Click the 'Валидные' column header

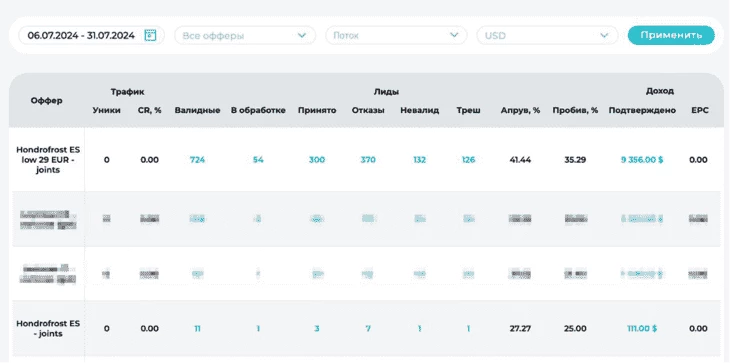click(197, 110)
